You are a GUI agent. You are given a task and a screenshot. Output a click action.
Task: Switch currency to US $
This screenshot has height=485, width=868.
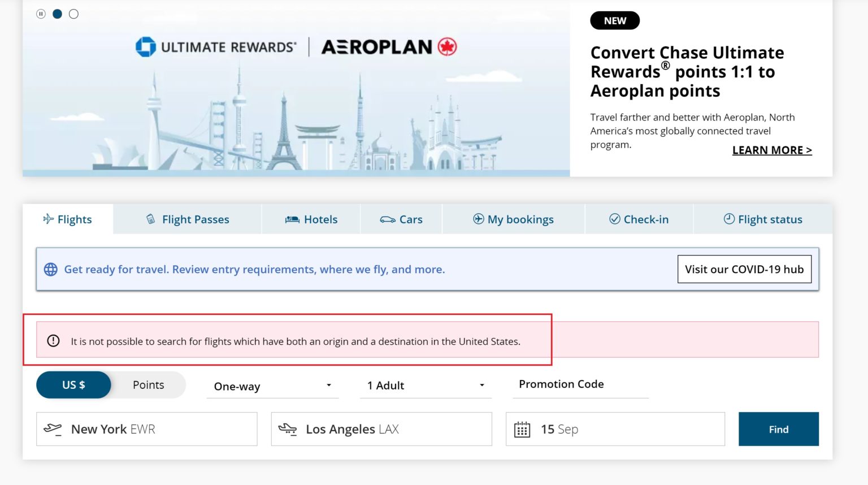point(73,385)
